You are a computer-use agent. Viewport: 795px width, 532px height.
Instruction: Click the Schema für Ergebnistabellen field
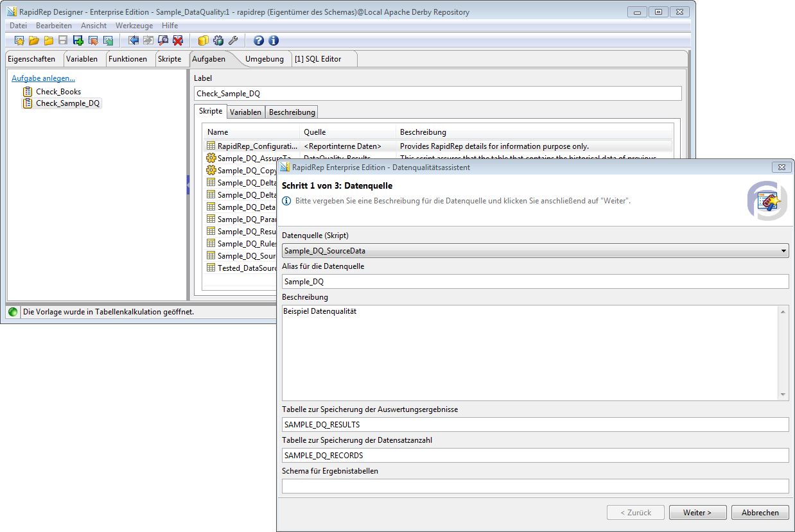click(x=535, y=486)
